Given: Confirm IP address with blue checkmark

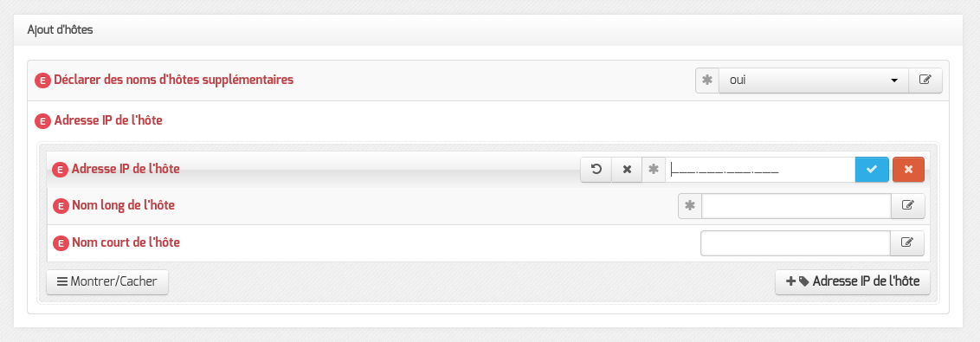Looking at the screenshot, I should click(x=872, y=170).
